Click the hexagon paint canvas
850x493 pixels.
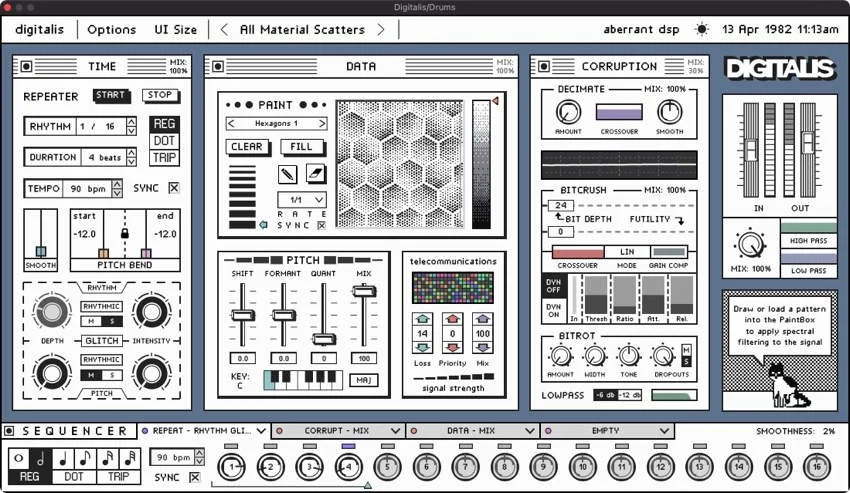[400, 164]
